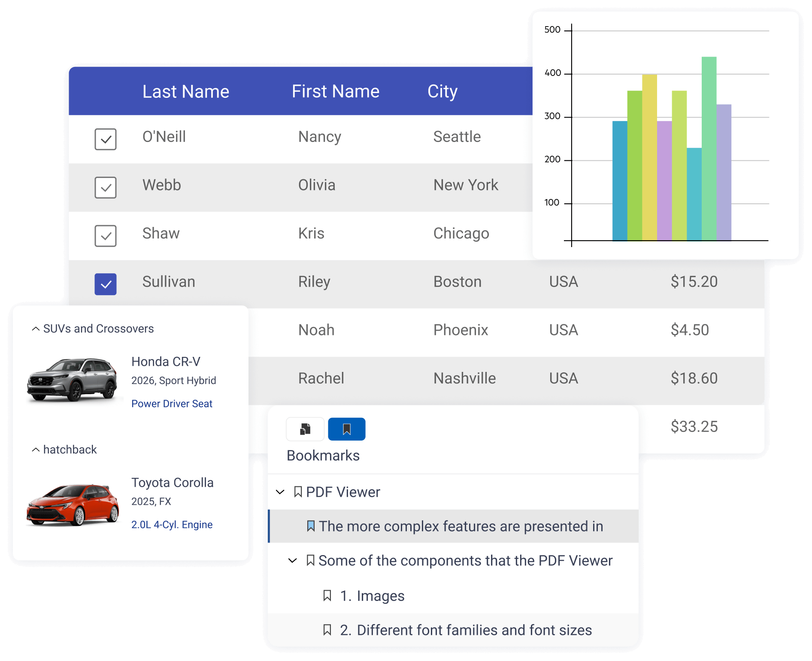Open the 2.0L 4-Cyl. Engine link
The height and width of the screenshot is (661, 812).
coord(172,525)
